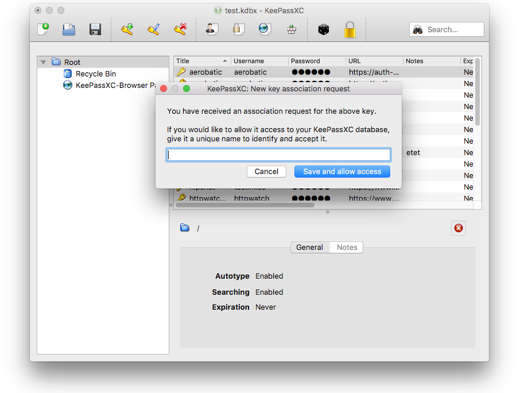Click the binoculars search icon
The height and width of the screenshot is (393, 532).
coord(418,29)
